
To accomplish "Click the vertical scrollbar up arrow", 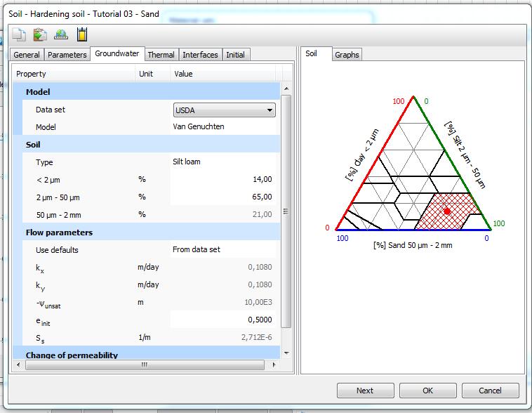I will tap(286, 88).
